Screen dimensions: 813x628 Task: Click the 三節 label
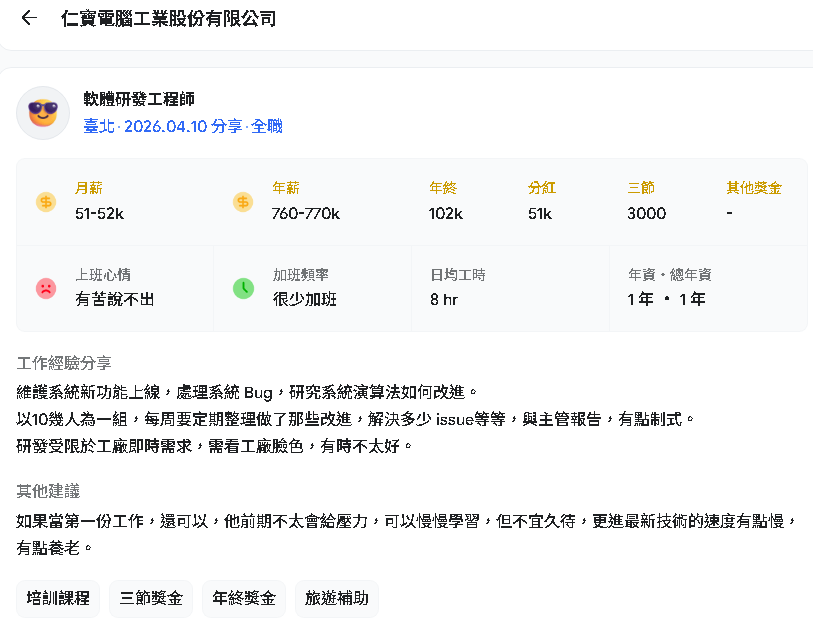click(x=641, y=188)
